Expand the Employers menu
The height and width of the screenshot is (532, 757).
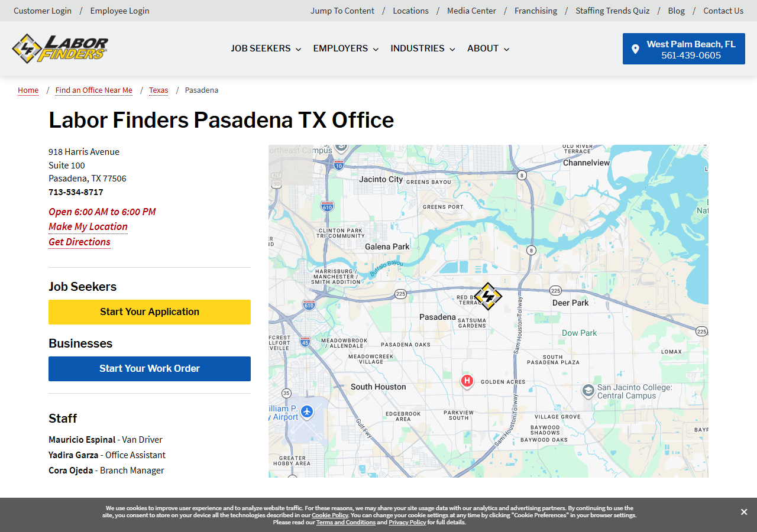coord(346,48)
